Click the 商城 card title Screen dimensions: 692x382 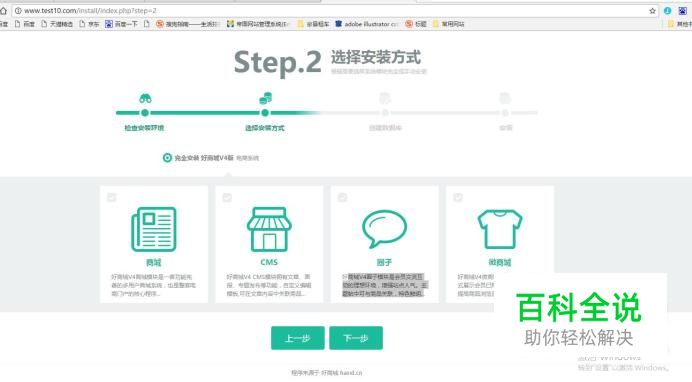click(x=154, y=262)
